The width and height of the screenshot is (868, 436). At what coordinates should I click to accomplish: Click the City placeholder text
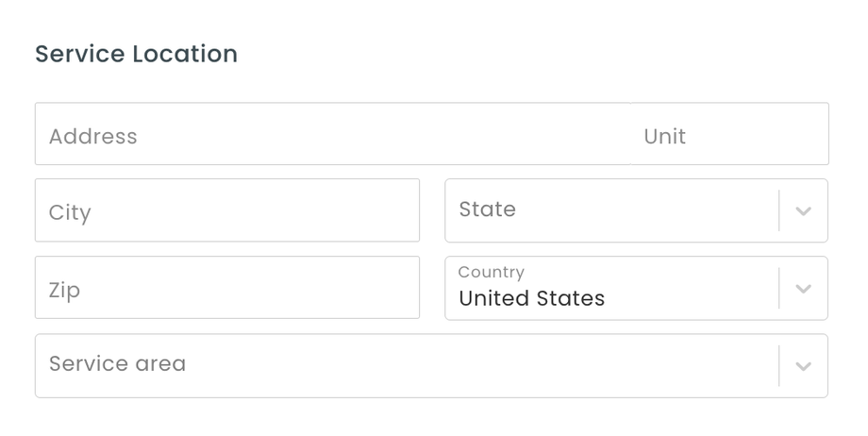click(70, 212)
